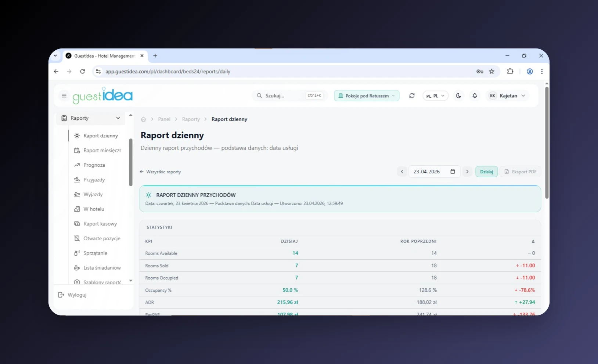Image resolution: width=598 pixels, height=364 pixels.
Task: Go to next day arrow
Action: 467,172
